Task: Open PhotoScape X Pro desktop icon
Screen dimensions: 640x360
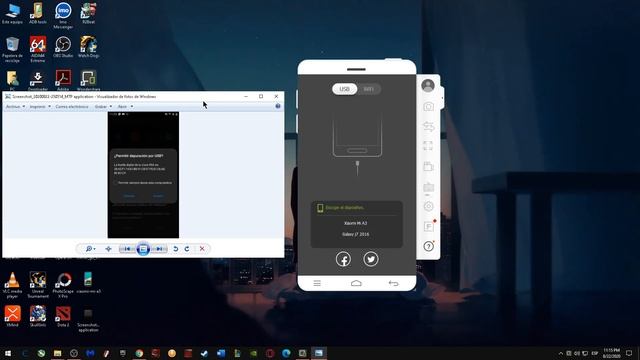Action: coord(63,285)
